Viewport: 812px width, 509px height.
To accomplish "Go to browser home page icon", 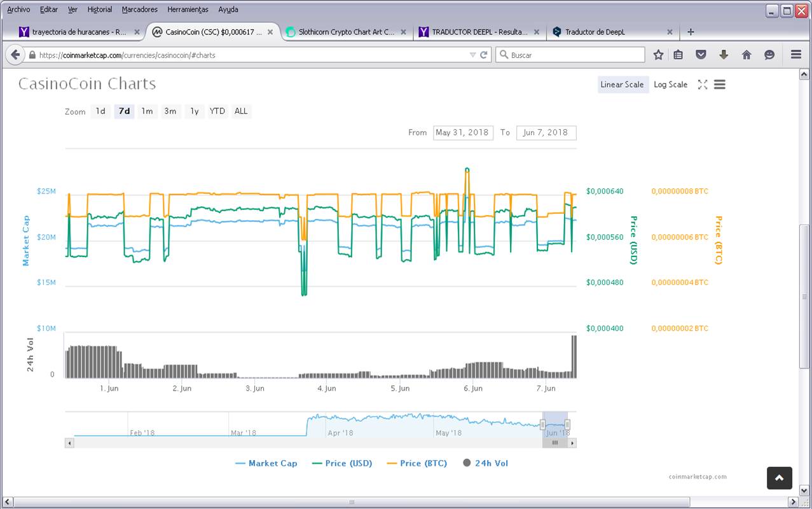I will (x=747, y=55).
